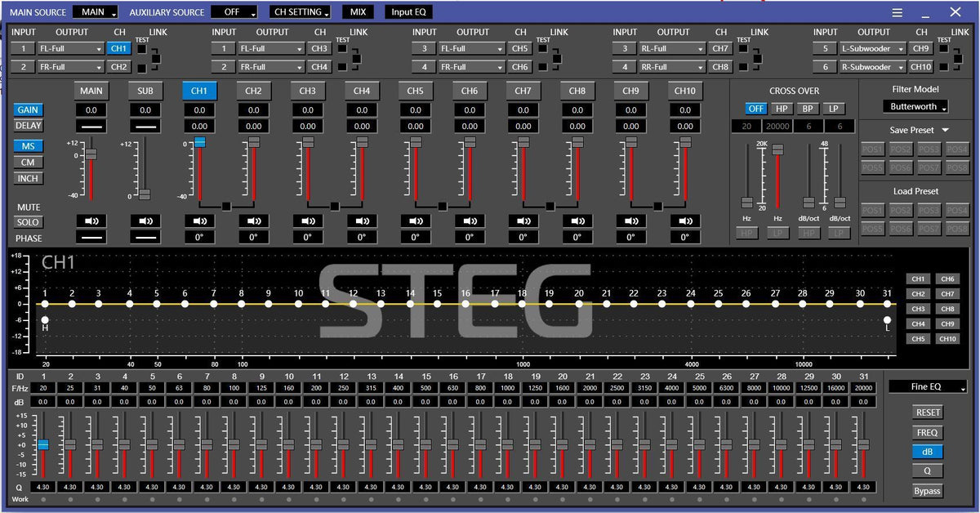Select the MAIN channel tab

[x=91, y=91]
